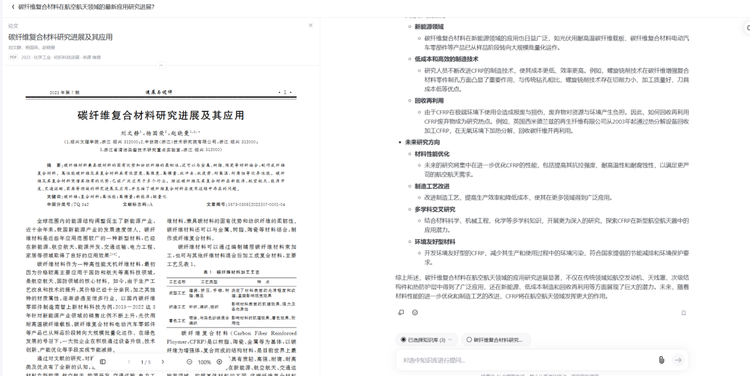The width and height of the screenshot is (750, 376).
Task: Go back using the top-left arrow
Action: coord(13,7)
